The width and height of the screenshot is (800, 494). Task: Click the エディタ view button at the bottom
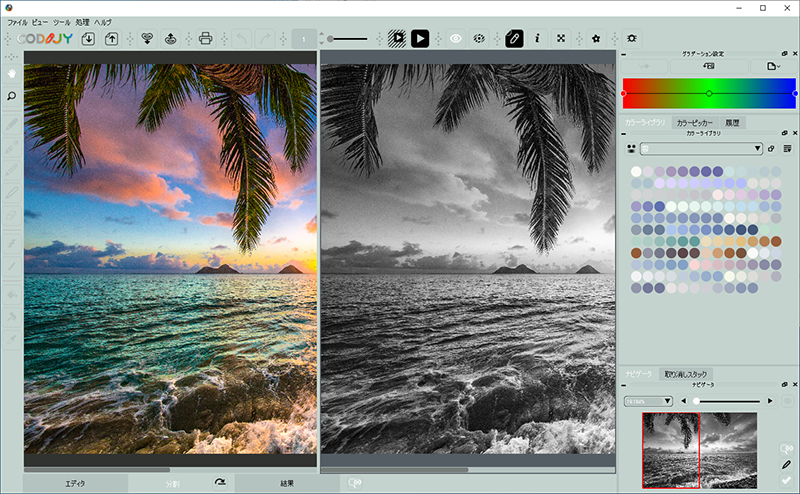(76, 483)
